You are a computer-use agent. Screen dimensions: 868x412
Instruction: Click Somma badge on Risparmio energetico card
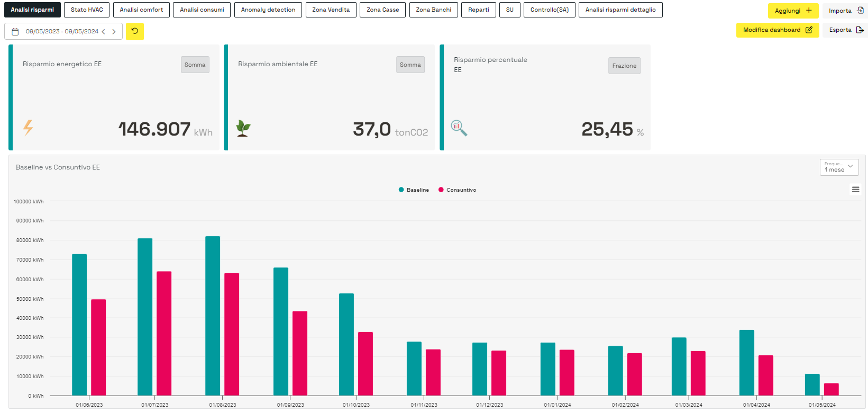point(195,65)
